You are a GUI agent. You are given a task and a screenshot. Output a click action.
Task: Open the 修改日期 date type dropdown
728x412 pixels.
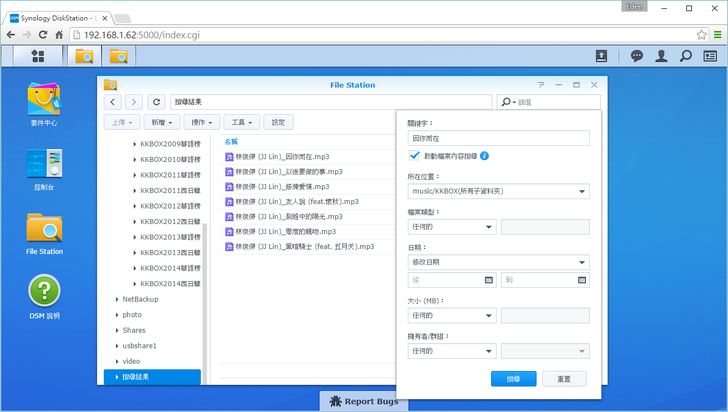coord(498,262)
